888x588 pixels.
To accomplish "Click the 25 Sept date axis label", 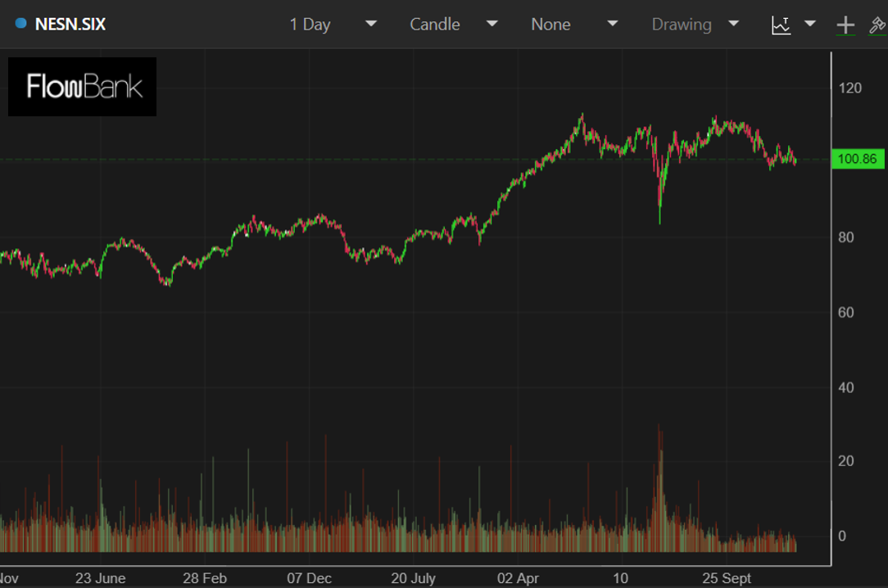I will point(726,578).
